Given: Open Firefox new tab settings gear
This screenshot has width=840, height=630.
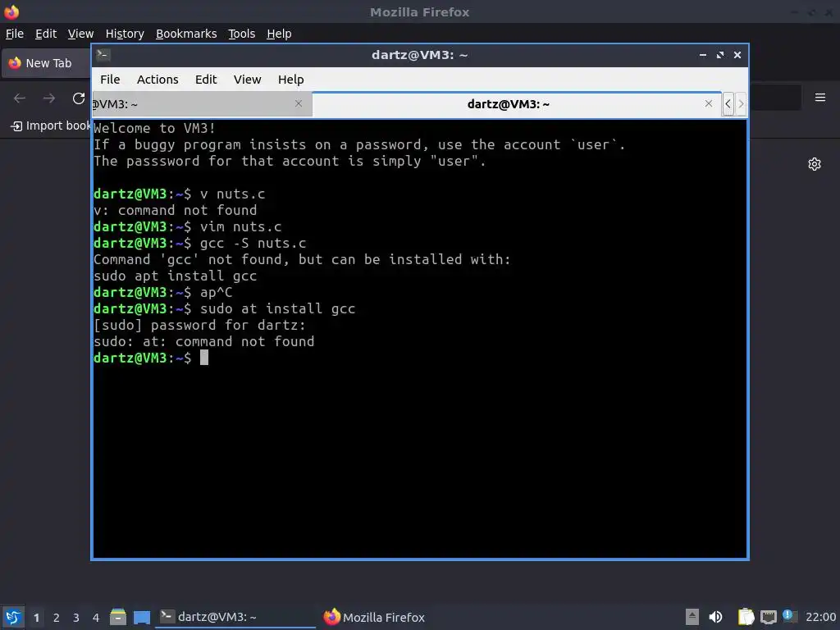Looking at the screenshot, I should 815,164.
